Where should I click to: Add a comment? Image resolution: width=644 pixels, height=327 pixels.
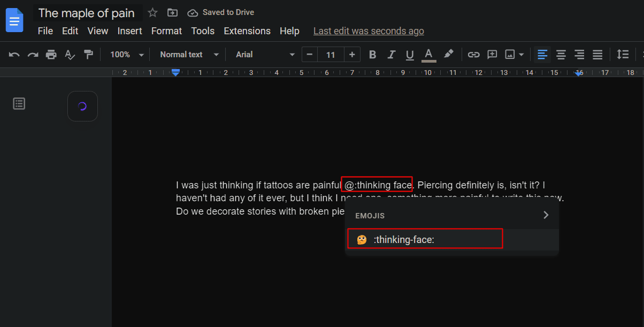[492, 55]
